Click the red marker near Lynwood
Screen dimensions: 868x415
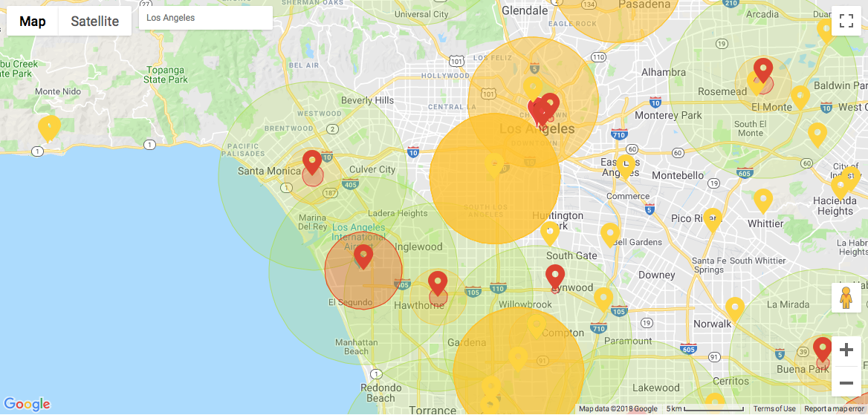coord(555,275)
